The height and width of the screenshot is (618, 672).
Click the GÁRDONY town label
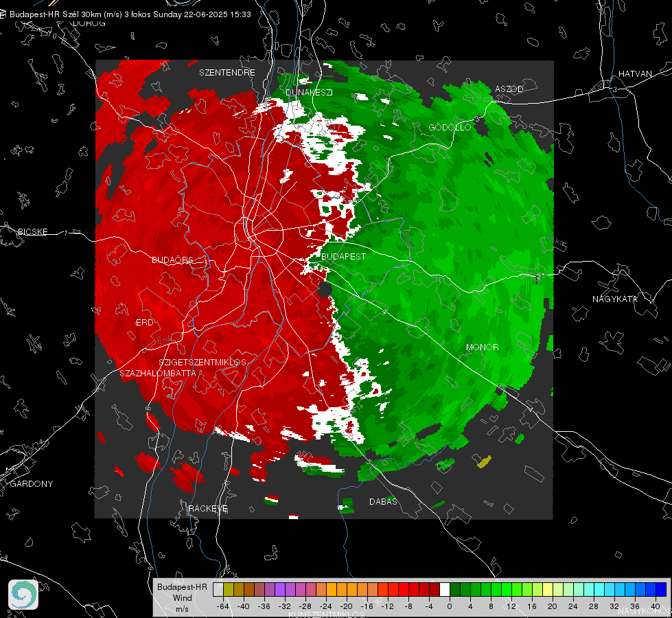32,484
